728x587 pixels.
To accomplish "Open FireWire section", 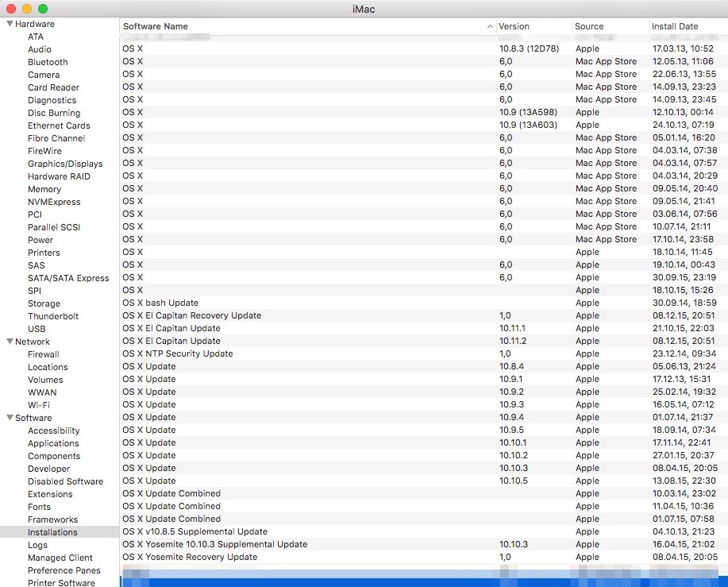I will [x=44, y=151].
